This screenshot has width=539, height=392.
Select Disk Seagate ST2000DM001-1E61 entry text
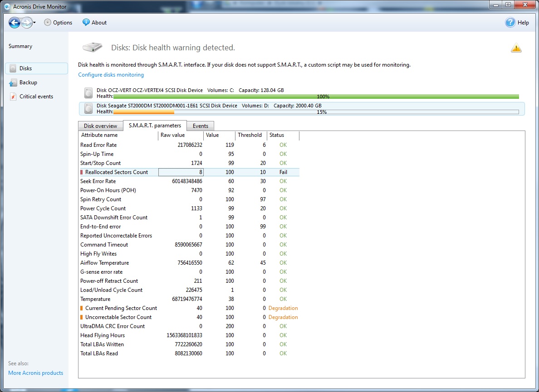pos(209,106)
